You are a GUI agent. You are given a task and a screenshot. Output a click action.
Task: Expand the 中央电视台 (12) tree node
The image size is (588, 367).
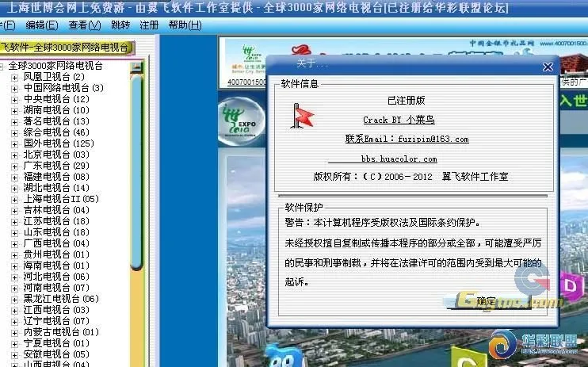pos(14,99)
